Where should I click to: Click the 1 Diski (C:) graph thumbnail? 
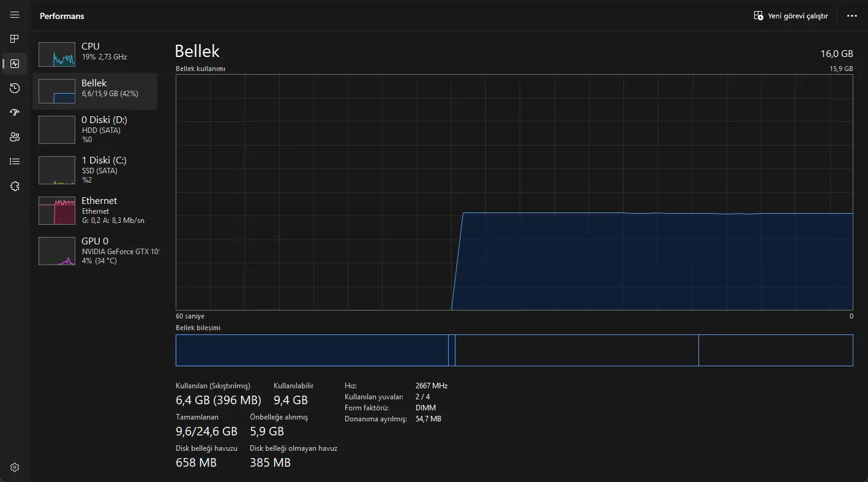coord(57,170)
